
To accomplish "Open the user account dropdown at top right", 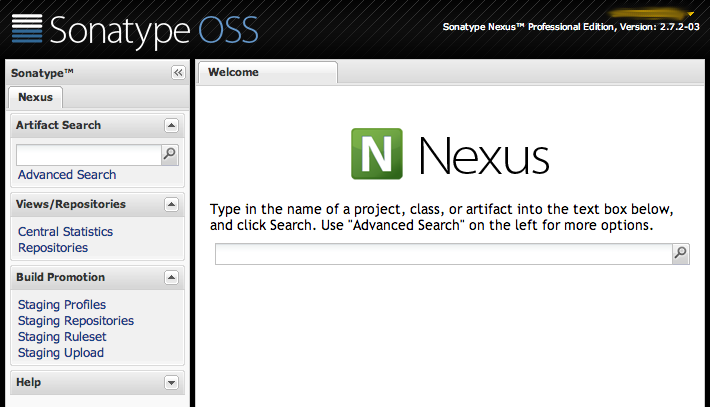I will coord(690,14).
